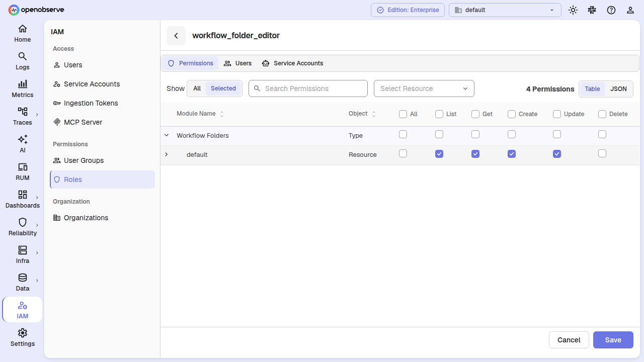644x362 pixels.
Task: Open the Logs search icon
Action: click(x=23, y=56)
